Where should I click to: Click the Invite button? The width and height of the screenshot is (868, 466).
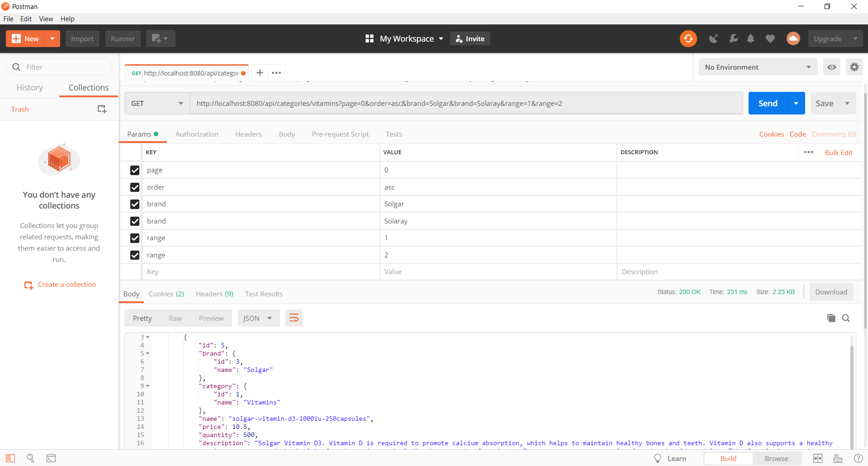click(470, 38)
